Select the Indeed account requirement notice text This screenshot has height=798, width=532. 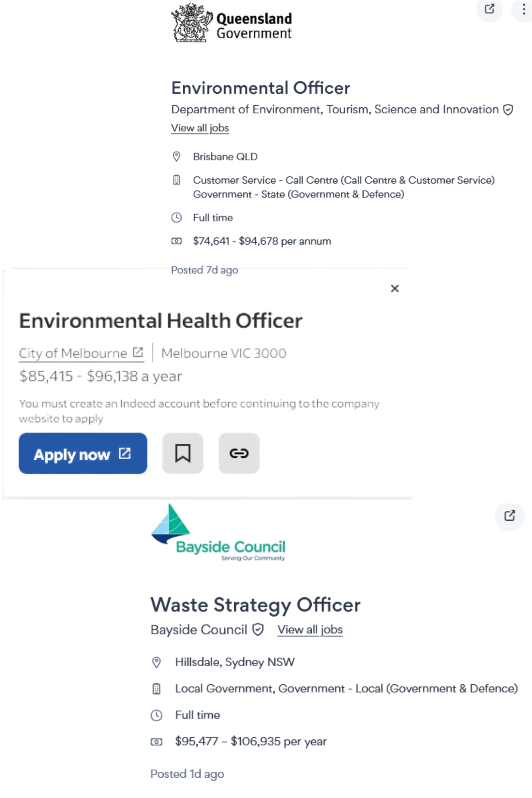[x=199, y=411]
